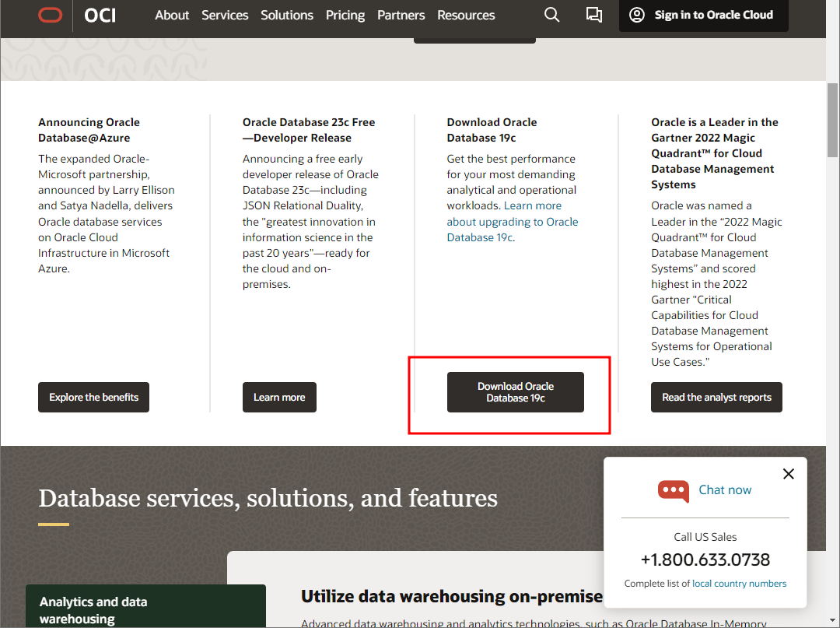Click Announcing Oracle Database@Azure heading
This screenshot has width=840, height=628.
click(x=89, y=130)
